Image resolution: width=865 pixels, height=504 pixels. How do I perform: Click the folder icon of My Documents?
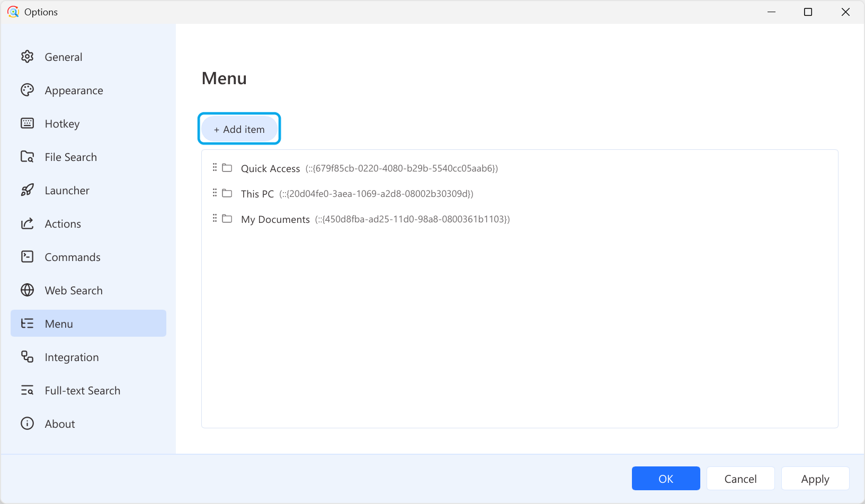[227, 219]
